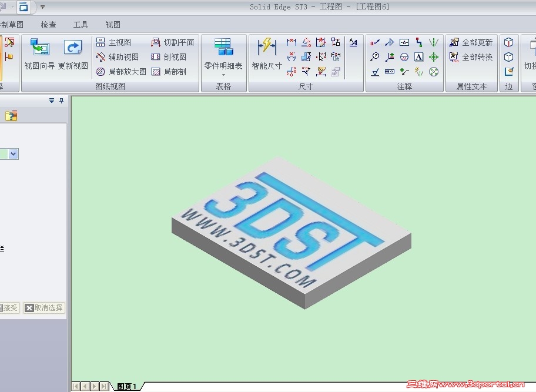Click the window-switch icon in quick access
The image size is (536, 392).
pyautogui.click(x=24, y=6)
